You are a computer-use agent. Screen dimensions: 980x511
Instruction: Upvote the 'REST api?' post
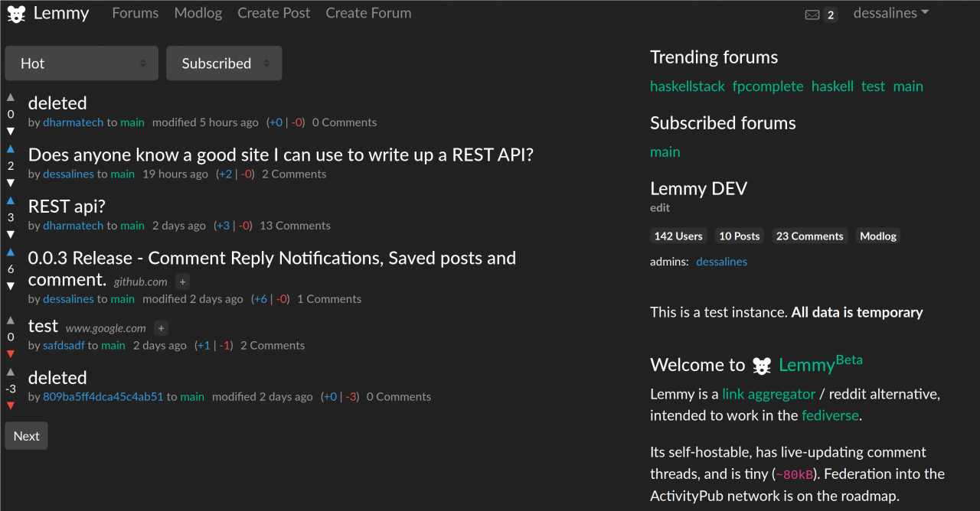(11, 200)
